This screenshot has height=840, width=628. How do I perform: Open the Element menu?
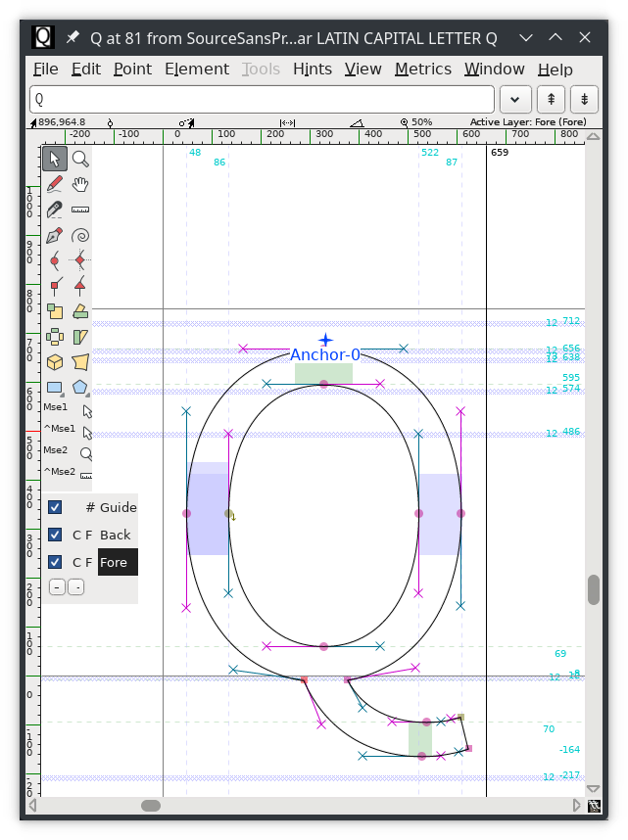coord(197,70)
